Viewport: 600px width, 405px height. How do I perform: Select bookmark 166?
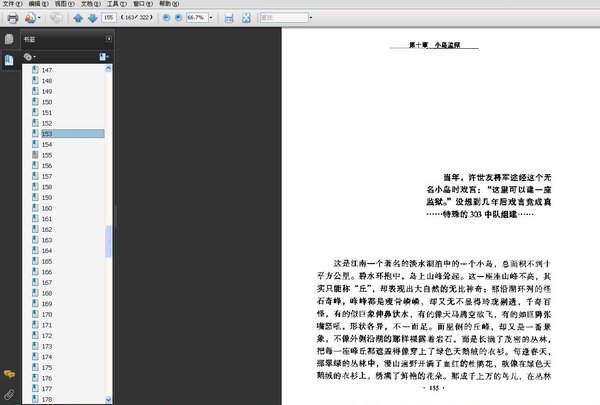(47, 272)
